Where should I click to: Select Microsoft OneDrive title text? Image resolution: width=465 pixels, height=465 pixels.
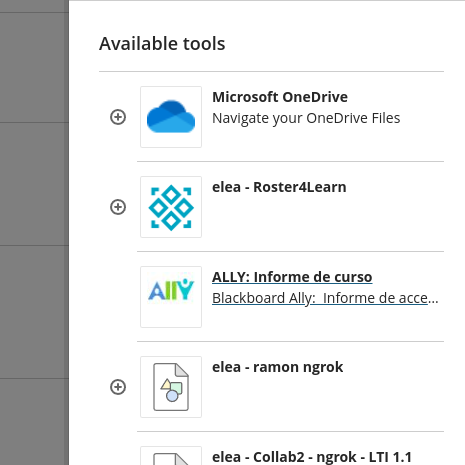[x=280, y=97]
